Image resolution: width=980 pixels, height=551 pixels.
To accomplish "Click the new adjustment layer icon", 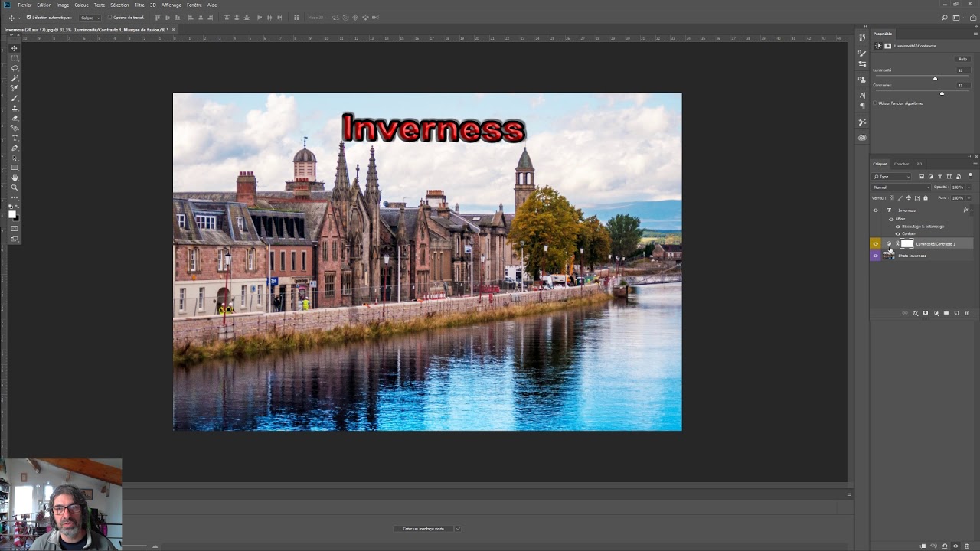I will (936, 313).
